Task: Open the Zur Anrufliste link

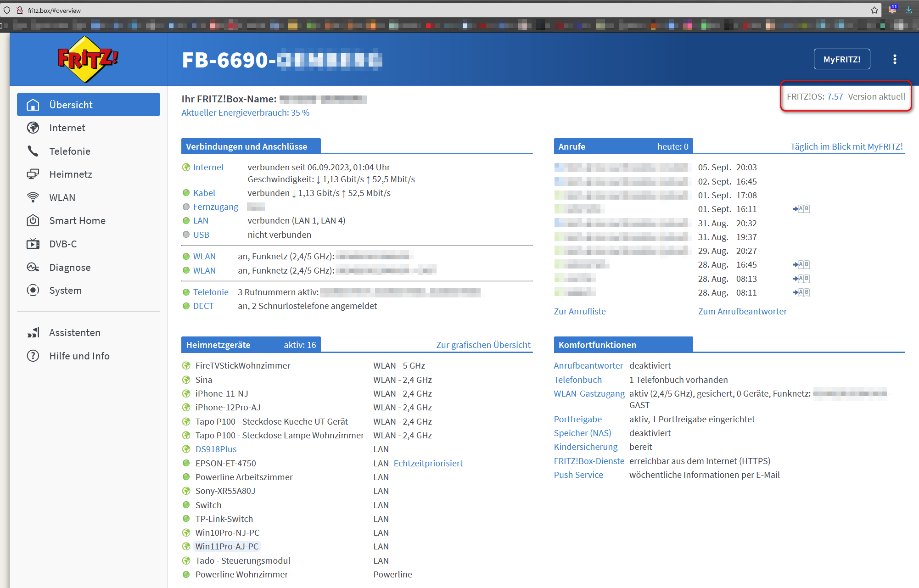Action: pos(579,311)
